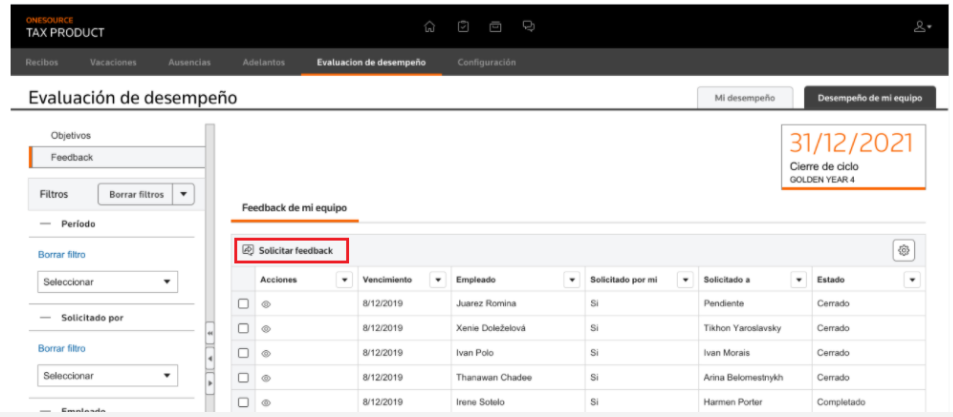The width and height of the screenshot is (953, 417).
Task: Open the archive box icon in header
Action: coord(496,27)
